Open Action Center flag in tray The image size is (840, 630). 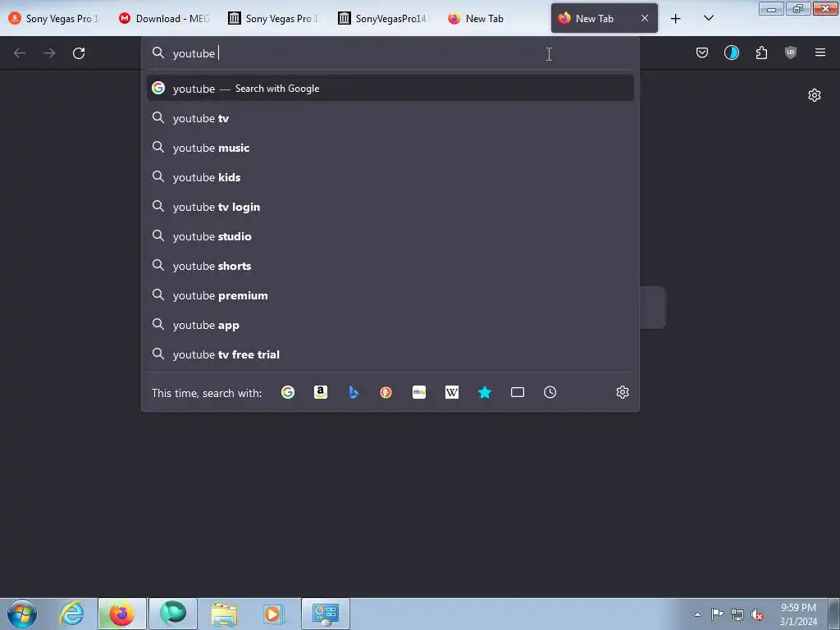[717, 614]
